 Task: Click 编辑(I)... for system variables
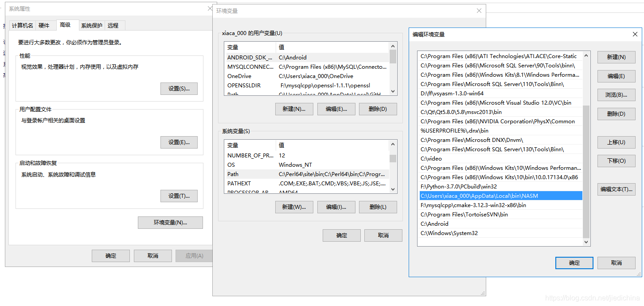click(x=336, y=207)
